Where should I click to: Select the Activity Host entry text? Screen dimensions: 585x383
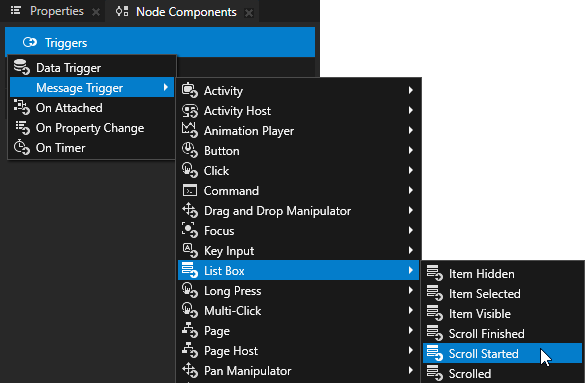237,111
